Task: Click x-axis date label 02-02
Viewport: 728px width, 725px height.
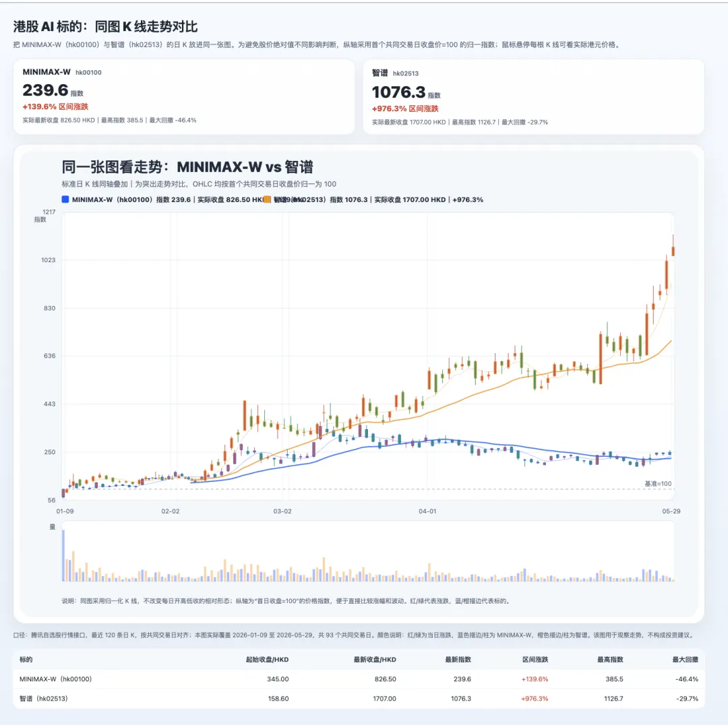Action: coord(171,511)
